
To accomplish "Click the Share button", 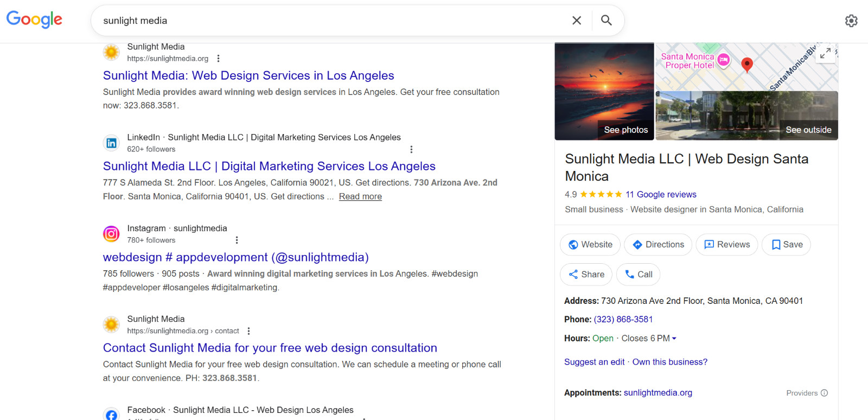I will coord(586,275).
